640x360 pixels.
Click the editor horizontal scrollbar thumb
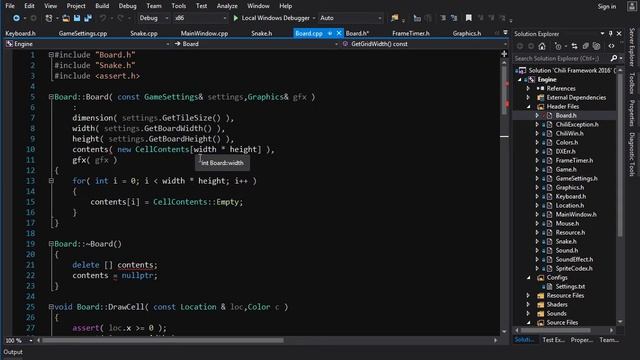[x=162, y=340]
